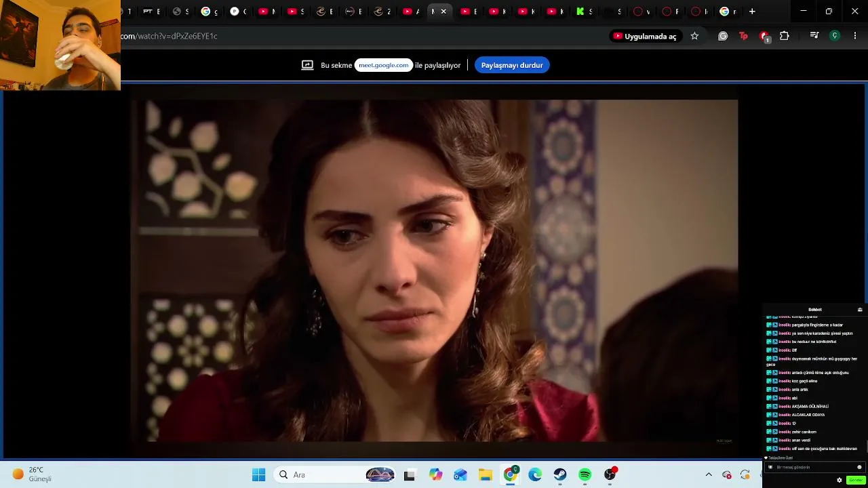Open the Chrome extensions puzzle menu
Image resolution: width=868 pixels, height=488 pixels.
[x=785, y=37]
